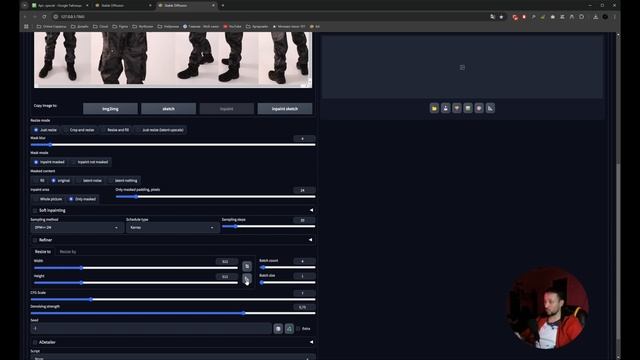Open the Chrome apps grid in bookmarks bar
This screenshot has width=640, height=360.
point(27,27)
